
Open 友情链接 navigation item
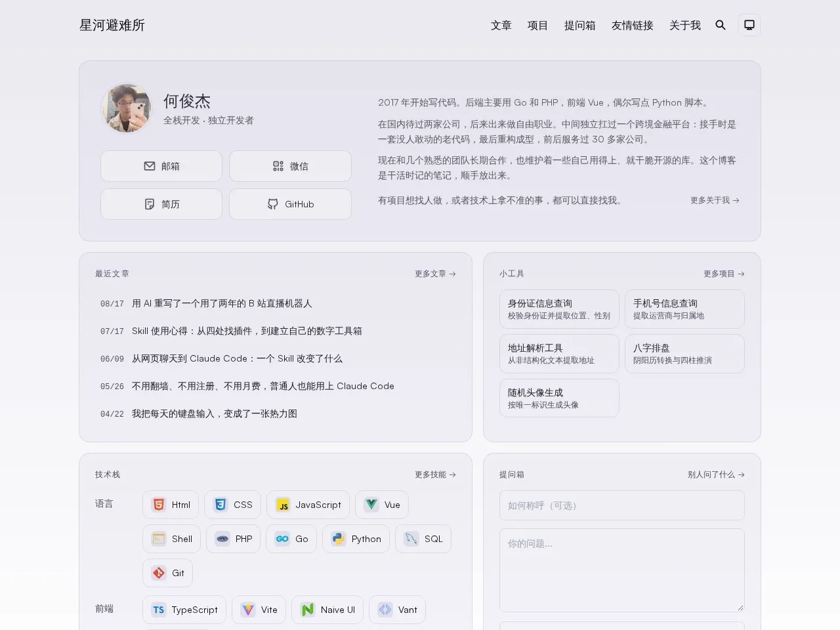click(633, 25)
